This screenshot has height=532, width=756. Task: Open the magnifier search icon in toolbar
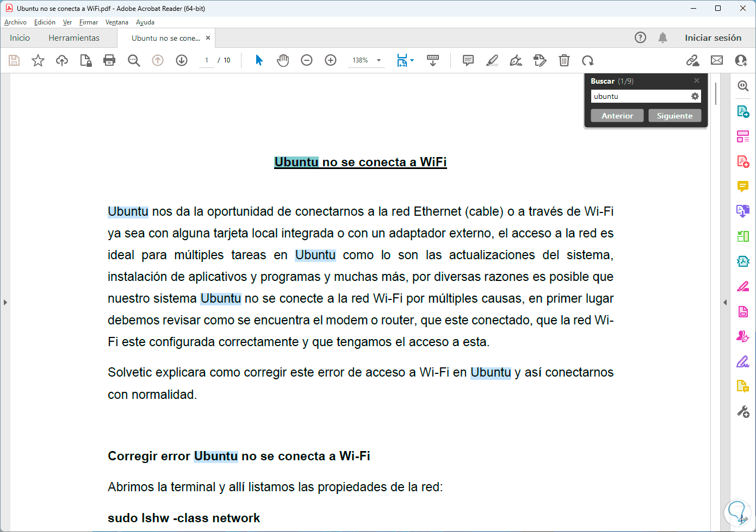tap(134, 60)
